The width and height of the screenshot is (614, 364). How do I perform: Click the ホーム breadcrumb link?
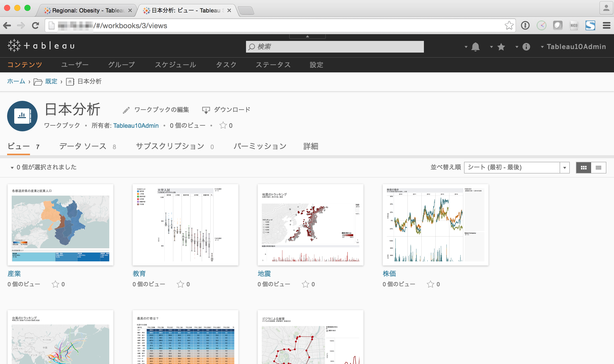pos(16,81)
